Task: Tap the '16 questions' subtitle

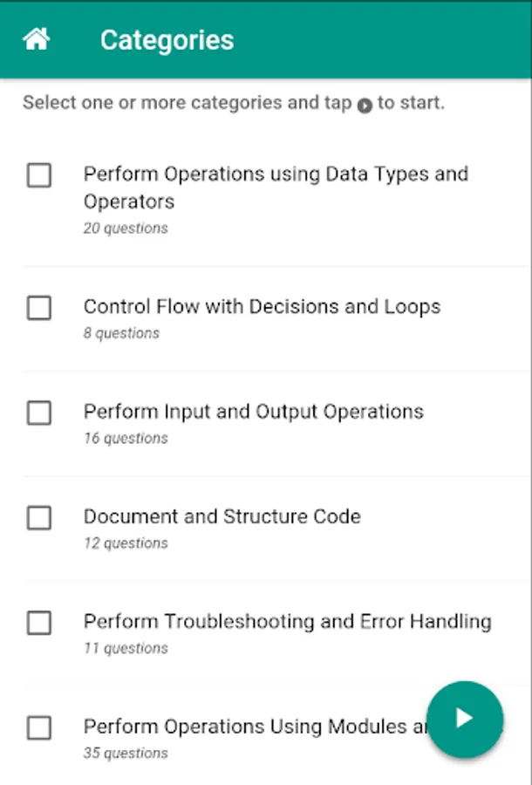Action: pyautogui.click(x=126, y=439)
